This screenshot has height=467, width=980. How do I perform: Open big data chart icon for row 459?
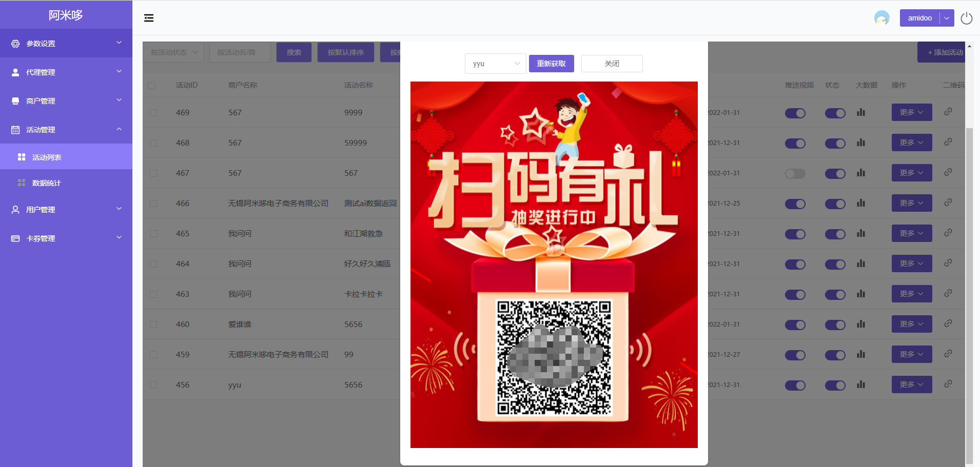[x=861, y=354]
